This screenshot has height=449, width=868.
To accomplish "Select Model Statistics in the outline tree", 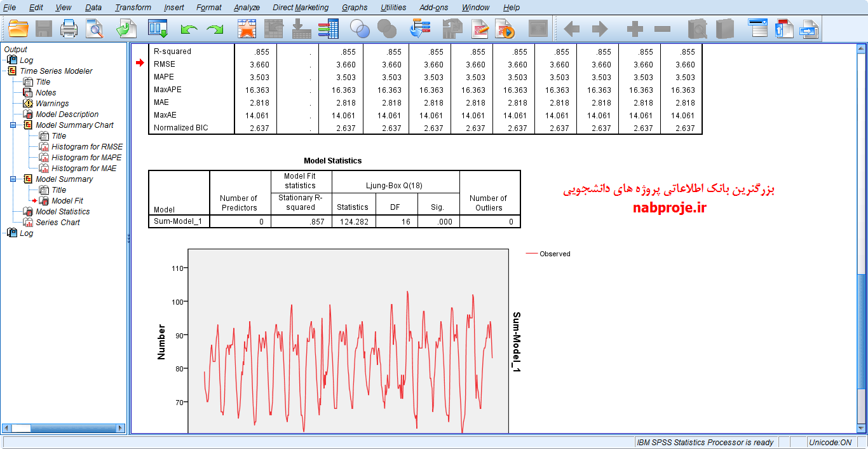I will pyautogui.click(x=63, y=212).
